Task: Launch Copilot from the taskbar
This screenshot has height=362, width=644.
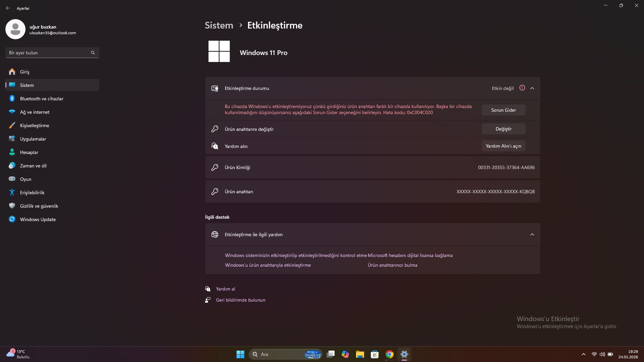Action: [345, 354]
